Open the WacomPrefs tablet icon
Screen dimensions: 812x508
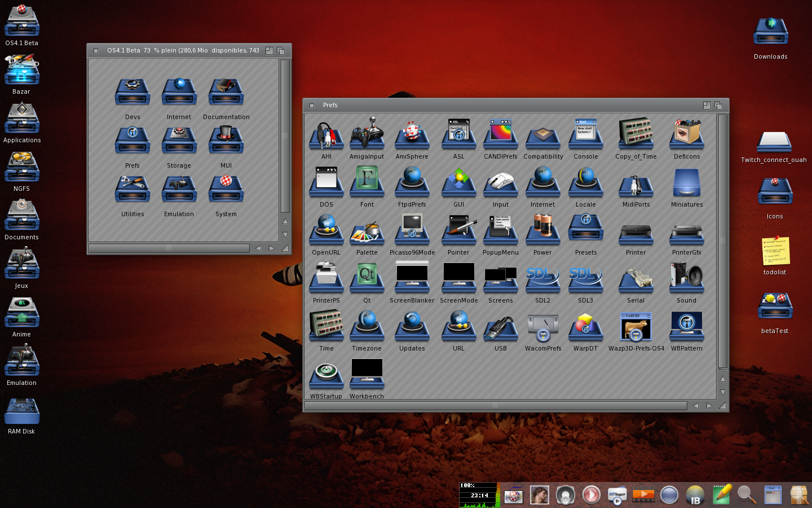click(542, 329)
